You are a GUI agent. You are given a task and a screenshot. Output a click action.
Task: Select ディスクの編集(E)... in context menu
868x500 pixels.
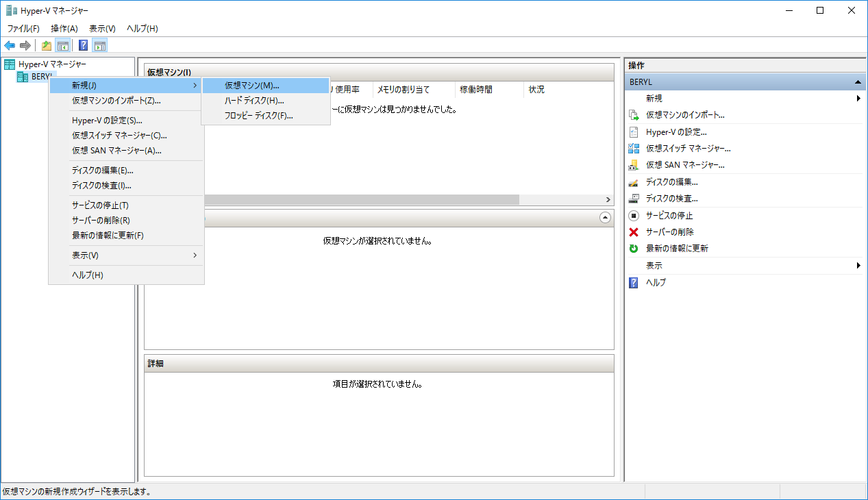(126, 171)
